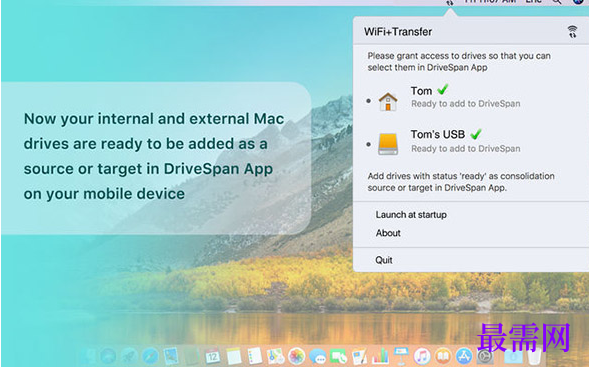
Task: Open Safari from the Dock
Action: point(150,356)
